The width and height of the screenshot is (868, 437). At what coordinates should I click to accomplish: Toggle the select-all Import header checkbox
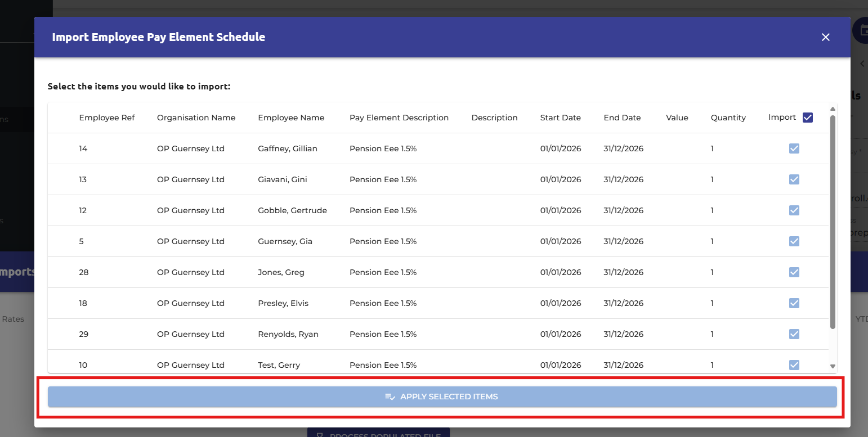tap(808, 118)
